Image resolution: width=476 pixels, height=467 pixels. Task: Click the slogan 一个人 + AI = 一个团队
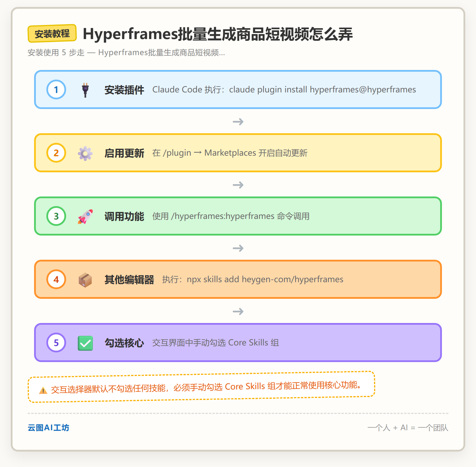click(408, 428)
